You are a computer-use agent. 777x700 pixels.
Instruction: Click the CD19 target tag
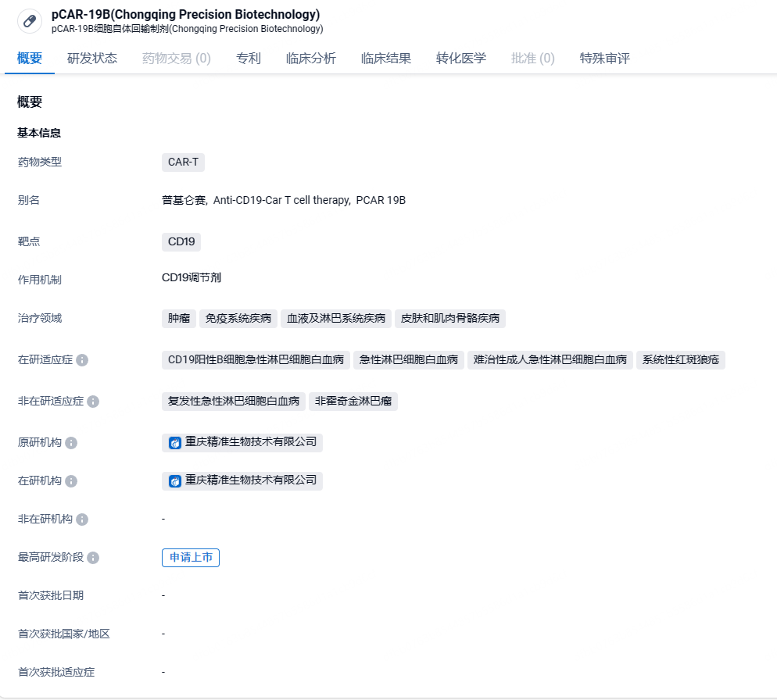[181, 241]
